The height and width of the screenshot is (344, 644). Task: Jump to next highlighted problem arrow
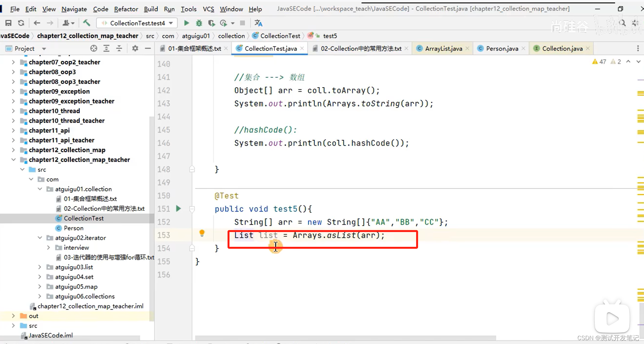[639, 61]
